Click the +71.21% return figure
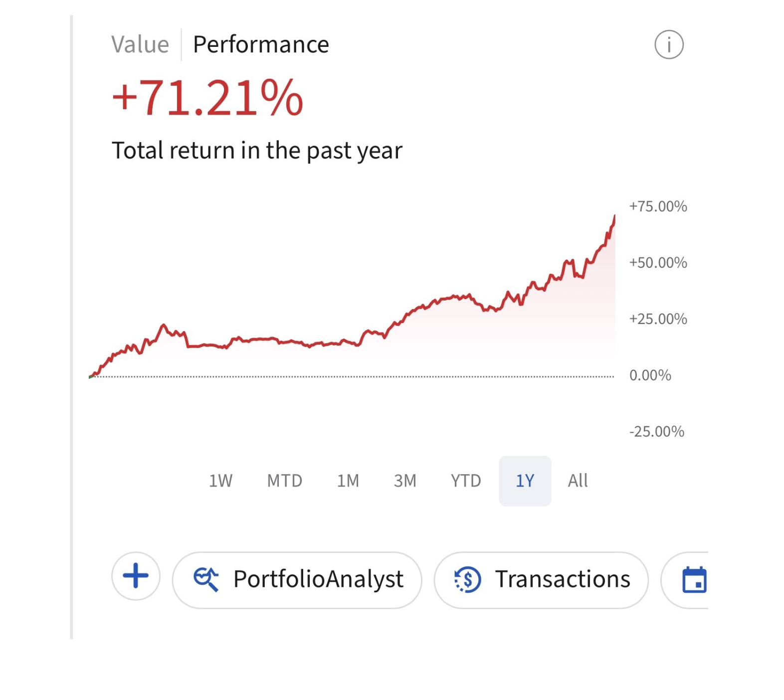Screen dimensions: 784x700 pyautogui.click(x=207, y=98)
